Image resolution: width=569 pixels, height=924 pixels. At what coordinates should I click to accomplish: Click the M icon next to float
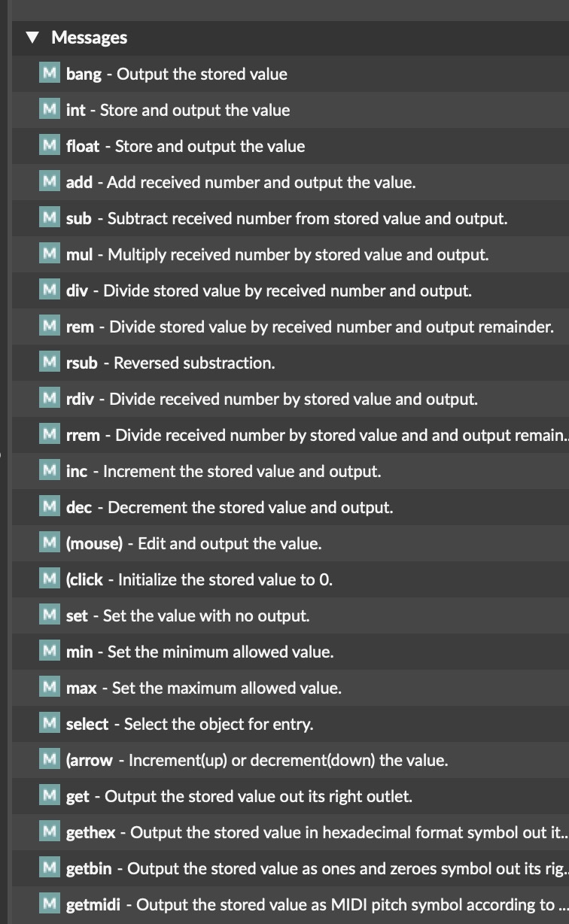(x=50, y=146)
